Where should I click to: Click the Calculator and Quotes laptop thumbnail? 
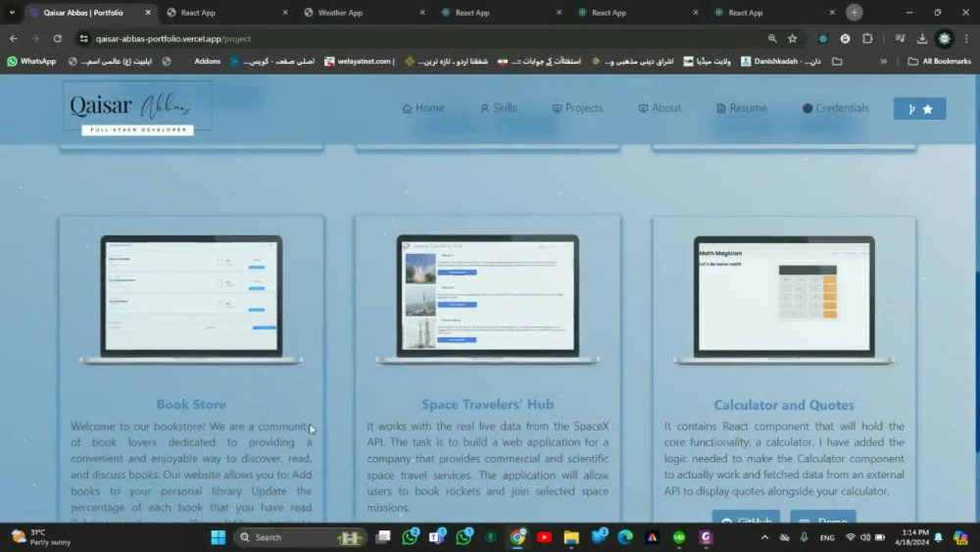click(x=784, y=299)
